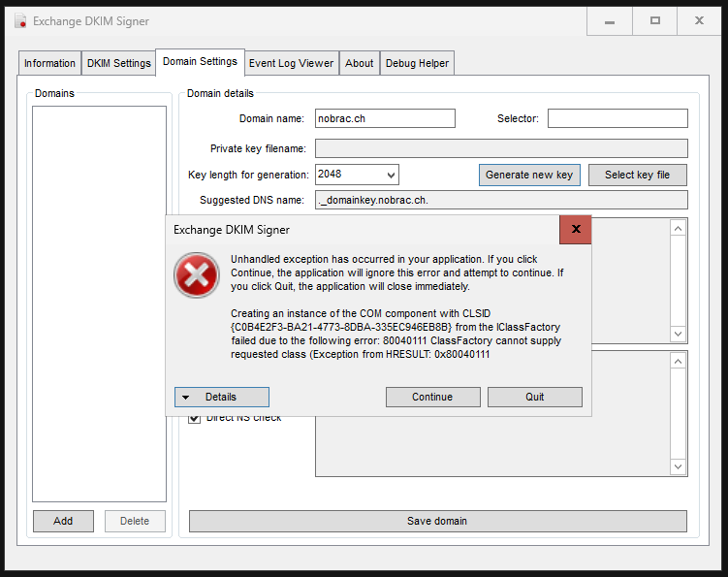Switch to the DKIM Settings tab
The height and width of the screenshot is (577, 728).
coord(119,63)
